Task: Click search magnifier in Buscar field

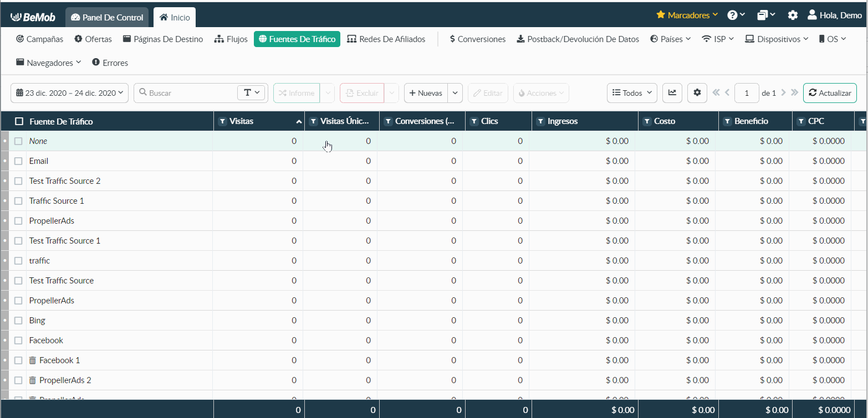Action: 142,93
